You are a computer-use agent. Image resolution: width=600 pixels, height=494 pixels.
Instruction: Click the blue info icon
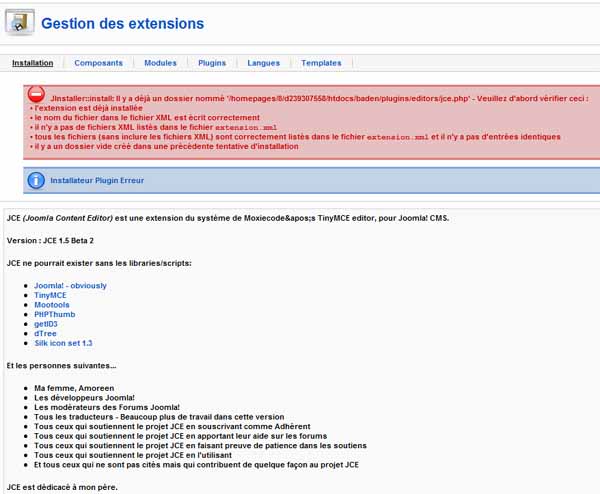point(36,180)
